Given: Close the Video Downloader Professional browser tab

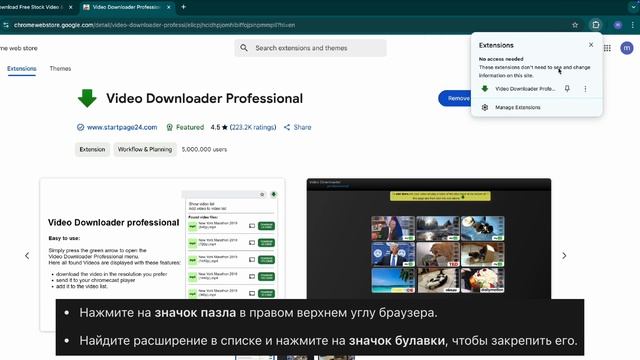Looking at the screenshot, I should point(169,7).
